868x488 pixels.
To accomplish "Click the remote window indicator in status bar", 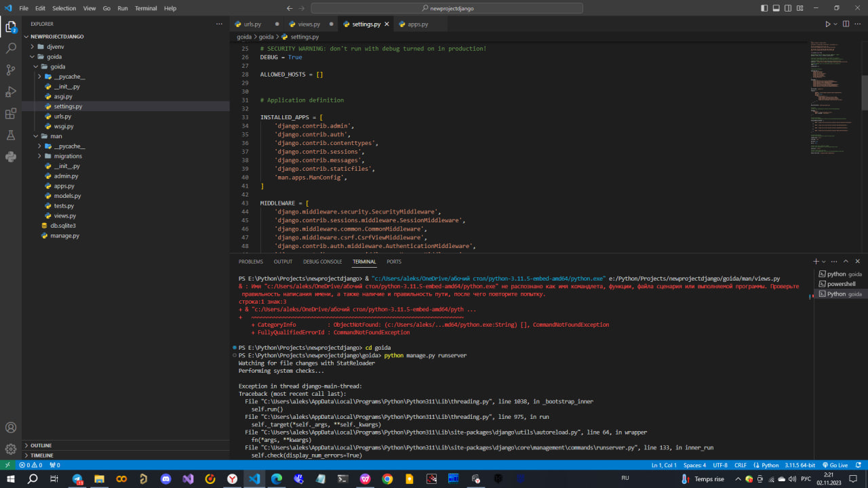I will tap(7, 465).
